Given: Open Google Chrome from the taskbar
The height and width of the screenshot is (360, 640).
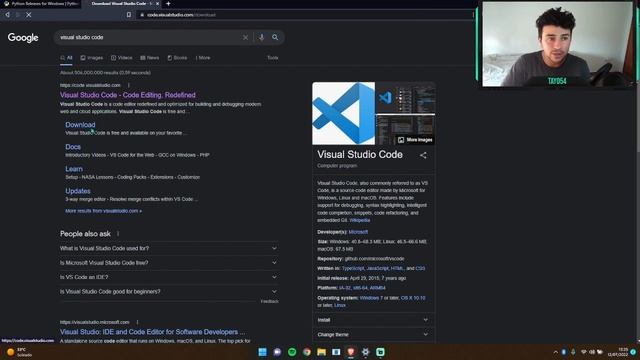Looking at the screenshot, I should pyautogui.click(x=307, y=352).
